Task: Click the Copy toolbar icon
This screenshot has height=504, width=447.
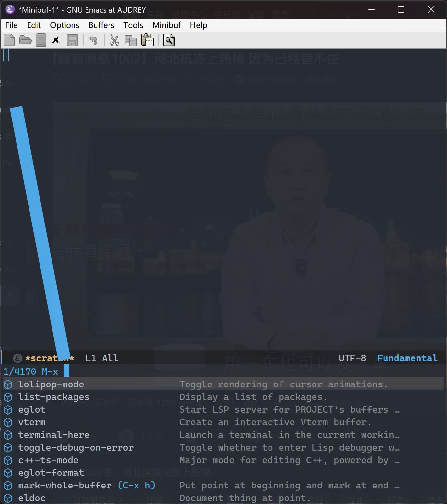Action: point(131,40)
